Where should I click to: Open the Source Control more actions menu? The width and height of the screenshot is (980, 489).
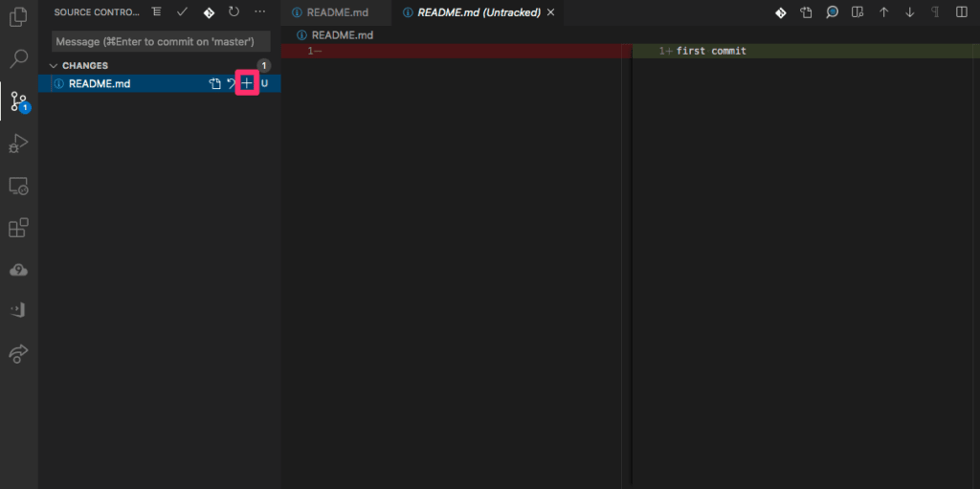260,11
